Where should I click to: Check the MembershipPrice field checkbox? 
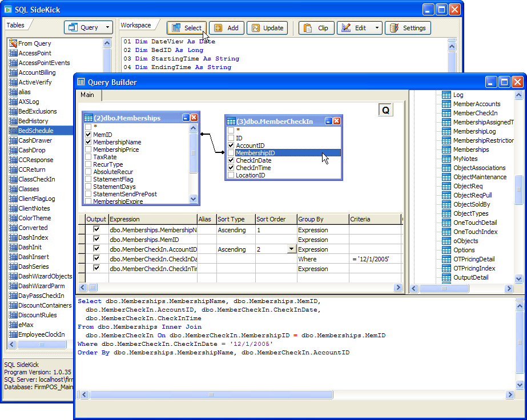click(88, 149)
